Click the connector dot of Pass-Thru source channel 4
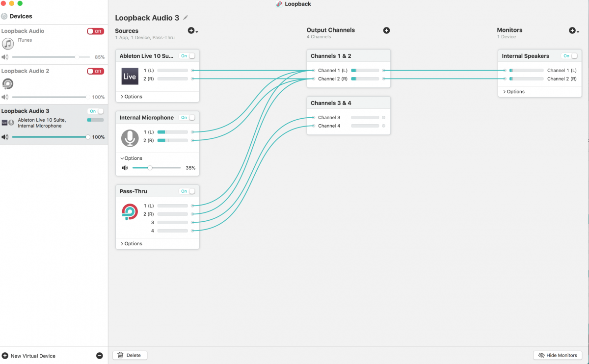 192,231
